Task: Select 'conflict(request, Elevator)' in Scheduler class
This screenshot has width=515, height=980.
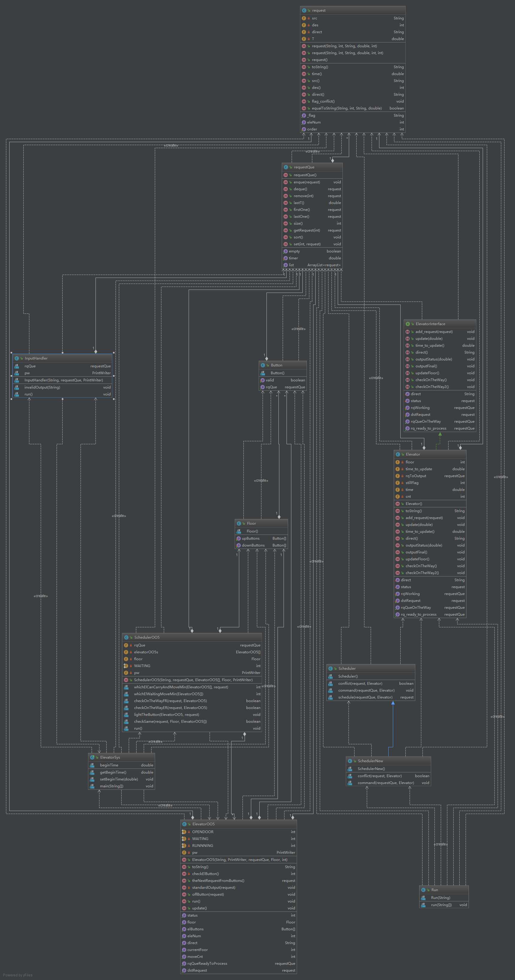Action: pos(371,684)
